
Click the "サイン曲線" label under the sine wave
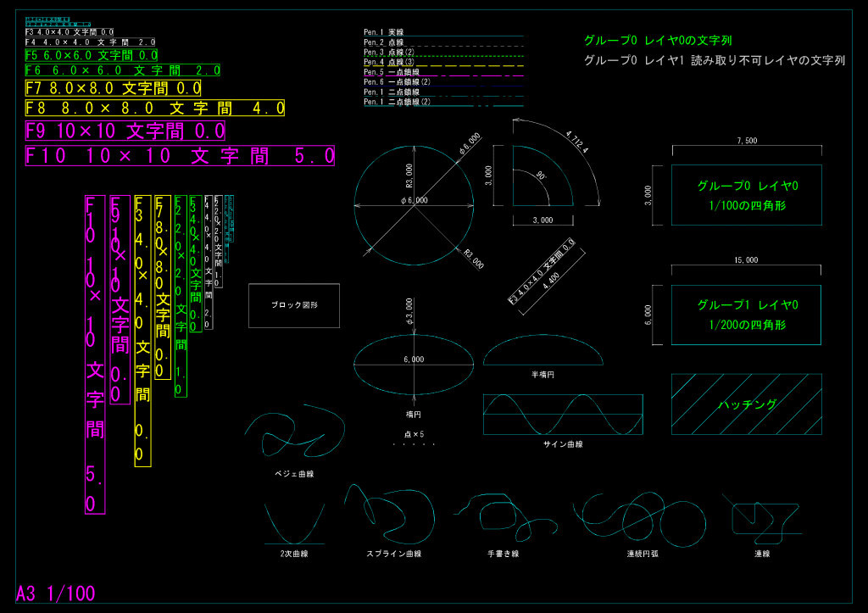coord(563,443)
